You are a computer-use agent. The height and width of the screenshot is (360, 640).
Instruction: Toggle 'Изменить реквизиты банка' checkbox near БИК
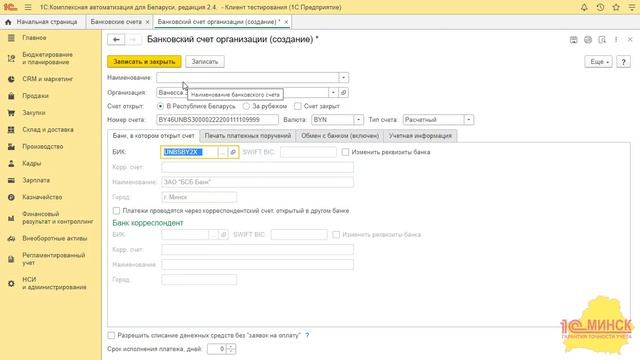coord(346,152)
